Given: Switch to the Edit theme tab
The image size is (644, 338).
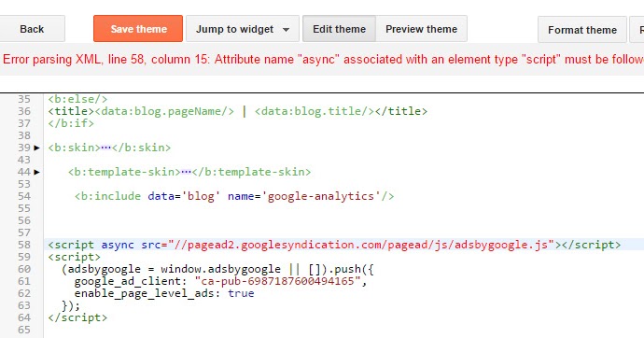Looking at the screenshot, I should click(339, 29).
